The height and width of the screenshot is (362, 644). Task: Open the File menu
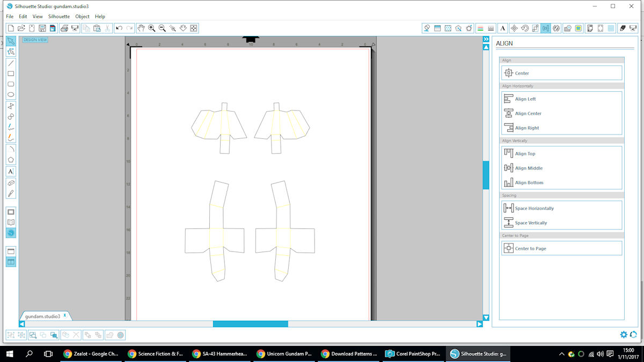click(x=10, y=17)
